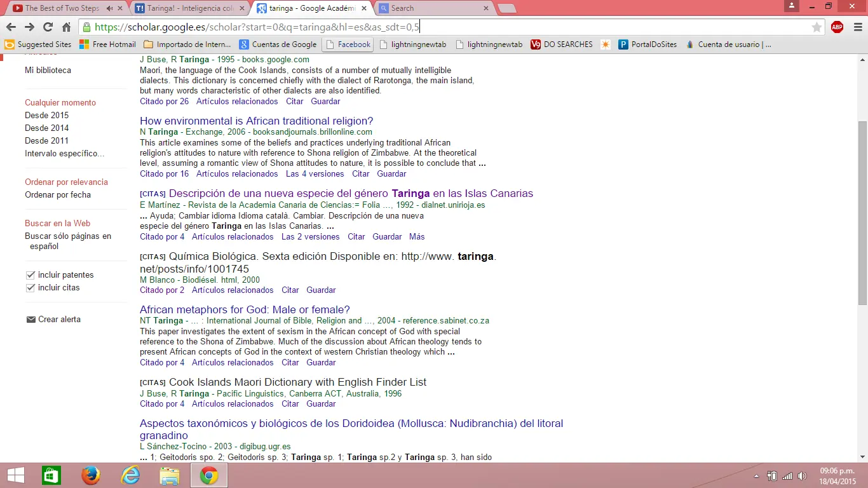Uncheck the 'incluir citas' checkbox
This screenshot has width=868, height=488.
click(x=31, y=288)
